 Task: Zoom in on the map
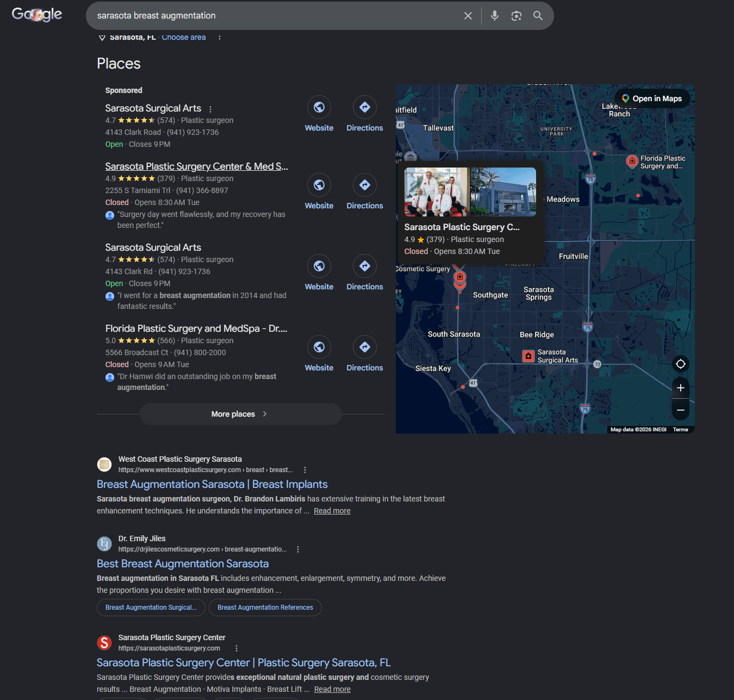681,388
